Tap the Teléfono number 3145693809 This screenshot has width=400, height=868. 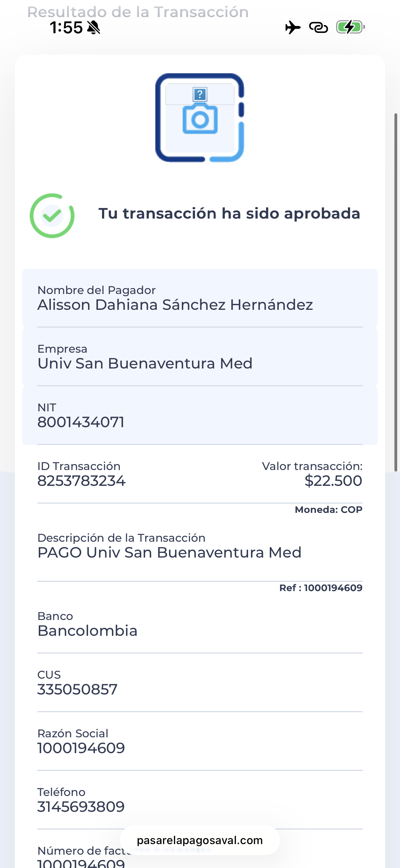pyautogui.click(x=81, y=806)
